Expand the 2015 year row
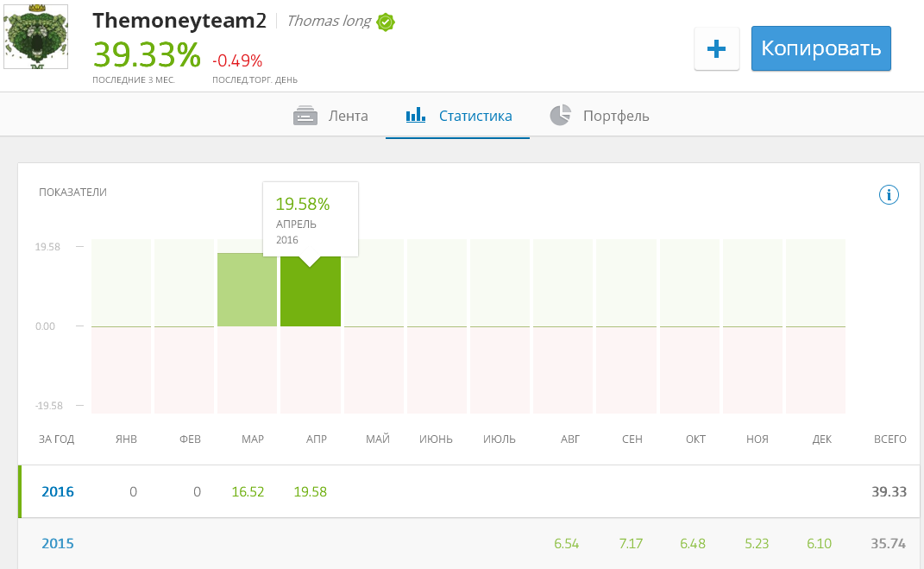Screen dimensions: 924x569 (x=58, y=544)
